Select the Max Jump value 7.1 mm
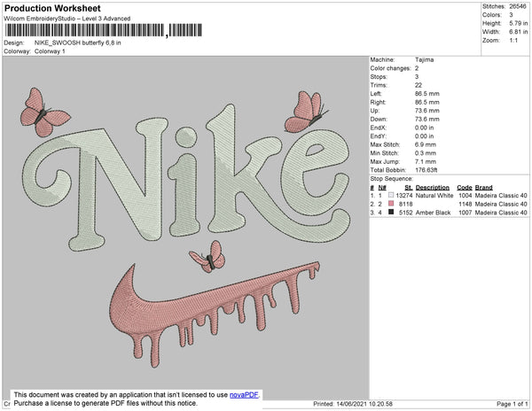The height and width of the screenshot is (411, 532). [x=426, y=161]
